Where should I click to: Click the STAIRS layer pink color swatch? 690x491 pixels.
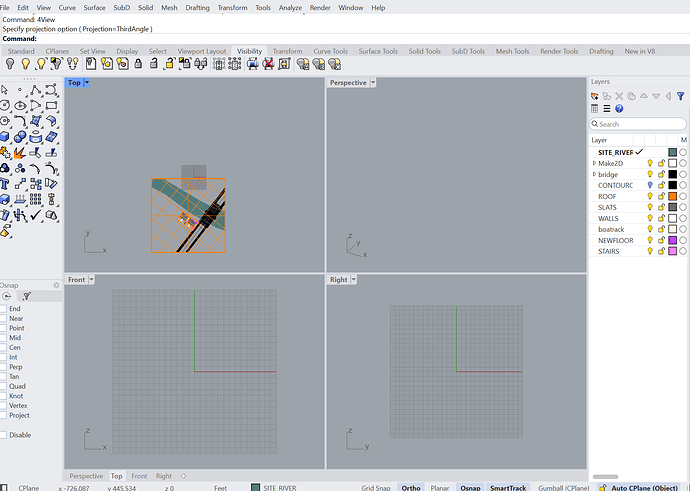pos(672,251)
